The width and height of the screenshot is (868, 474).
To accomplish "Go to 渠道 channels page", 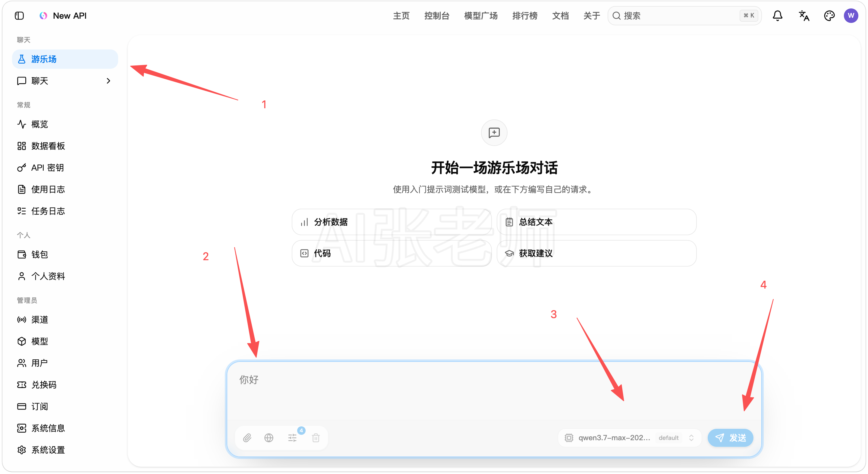I will pyautogui.click(x=65, y=320).
